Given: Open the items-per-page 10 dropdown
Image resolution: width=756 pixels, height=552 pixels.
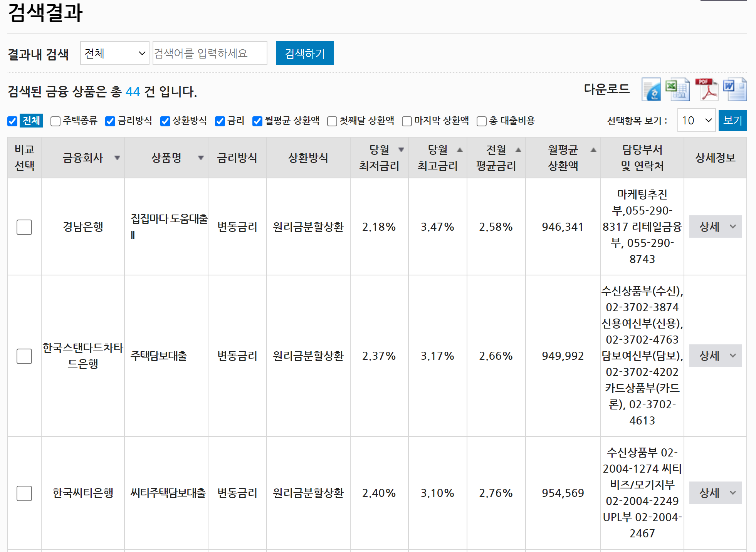Looking at the screenshot, I should (696, 121).
